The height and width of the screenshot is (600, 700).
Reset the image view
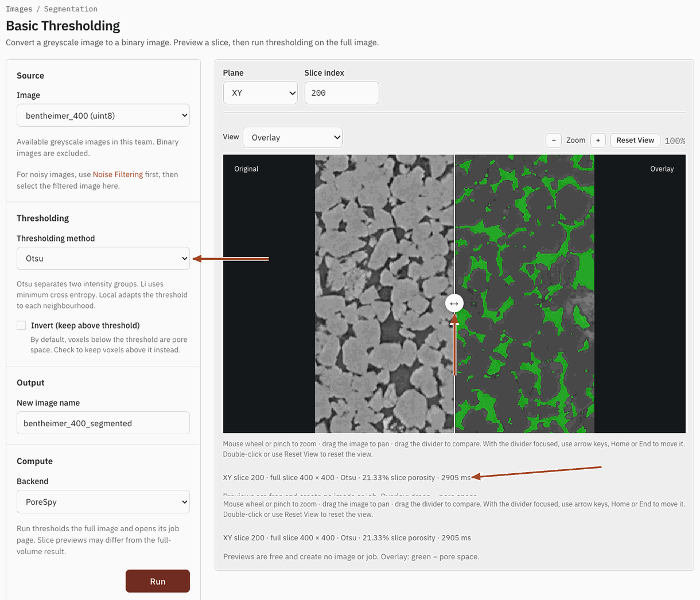(635, 140)
